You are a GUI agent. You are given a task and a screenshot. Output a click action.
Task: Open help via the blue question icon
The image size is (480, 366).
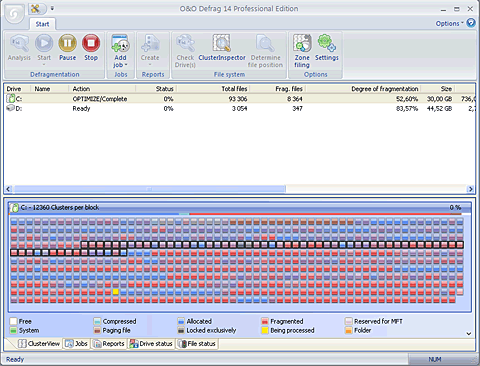[x=471, y=23]
